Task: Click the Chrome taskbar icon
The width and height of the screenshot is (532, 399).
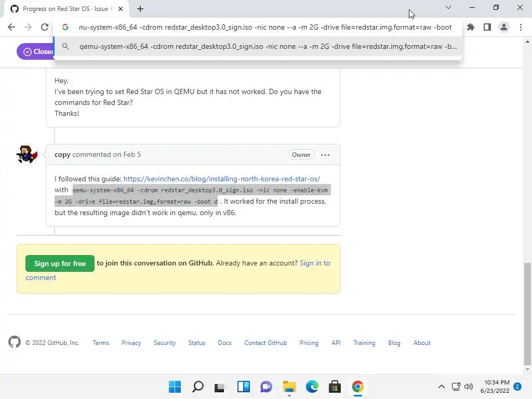Action: [x=357, y=387]
